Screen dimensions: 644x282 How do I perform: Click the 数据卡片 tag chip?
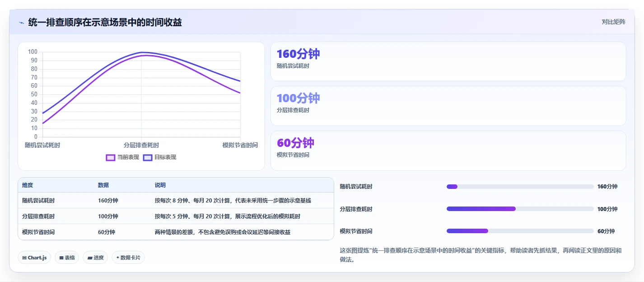[128, 258]
